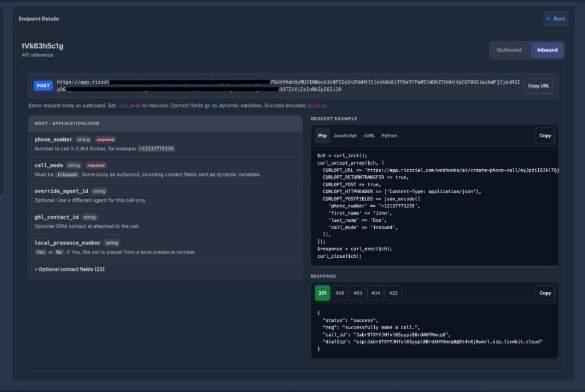Click the "call_id" line in response
Screen dimensions: 585x392
387,334
